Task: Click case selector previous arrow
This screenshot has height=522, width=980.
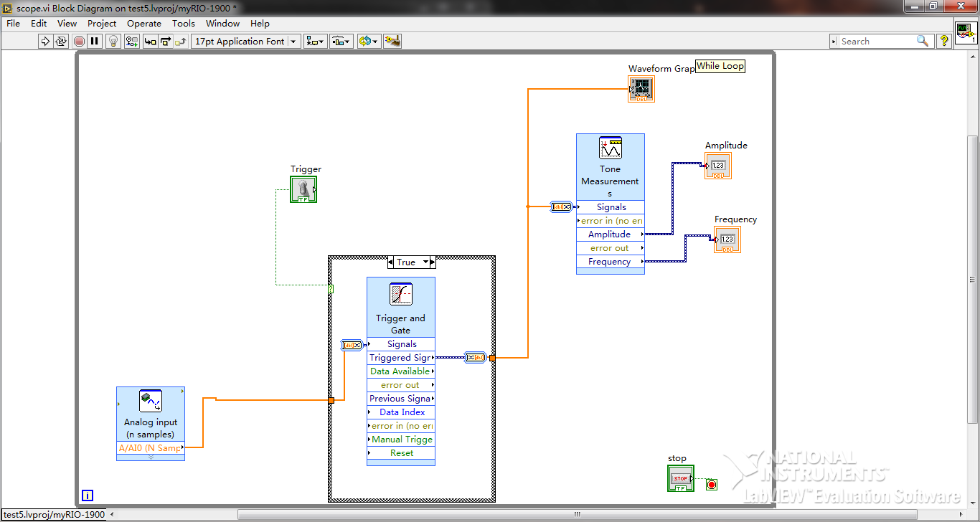Action: click(391, 262)
